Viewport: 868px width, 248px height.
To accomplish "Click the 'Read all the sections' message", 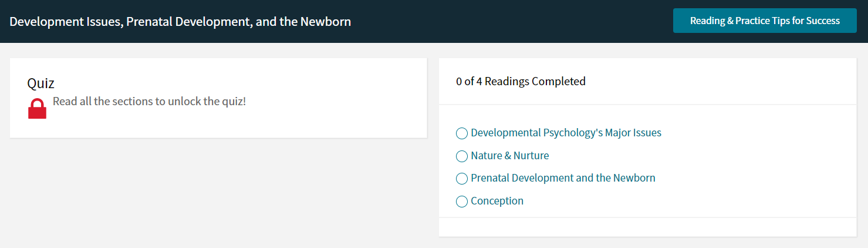I will pos(149,101).
